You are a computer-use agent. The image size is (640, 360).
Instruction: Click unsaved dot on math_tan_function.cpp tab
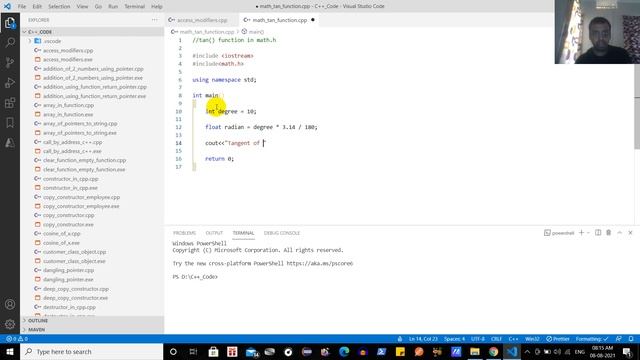[313, 20]
